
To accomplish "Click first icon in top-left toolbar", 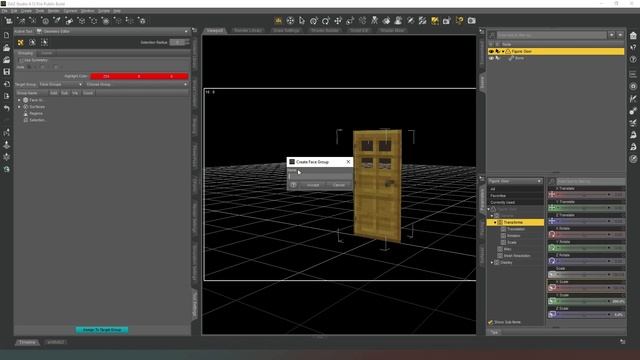I will click(8, 20).
